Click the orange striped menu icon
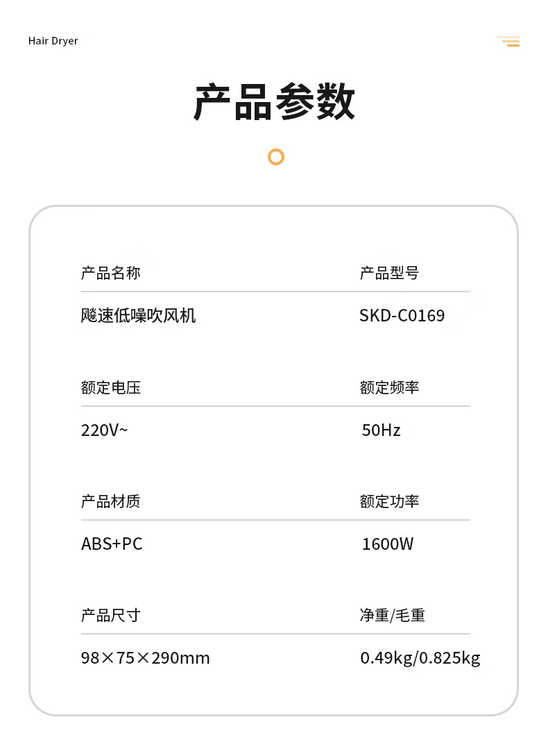This screenshot has height=756, width=548. [508, 42]
